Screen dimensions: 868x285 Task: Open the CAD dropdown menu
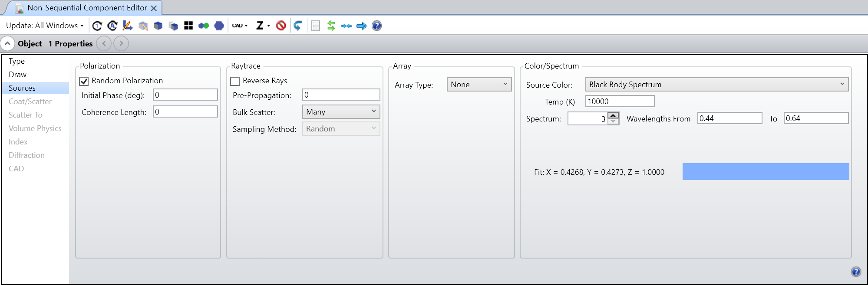point(240,26)
